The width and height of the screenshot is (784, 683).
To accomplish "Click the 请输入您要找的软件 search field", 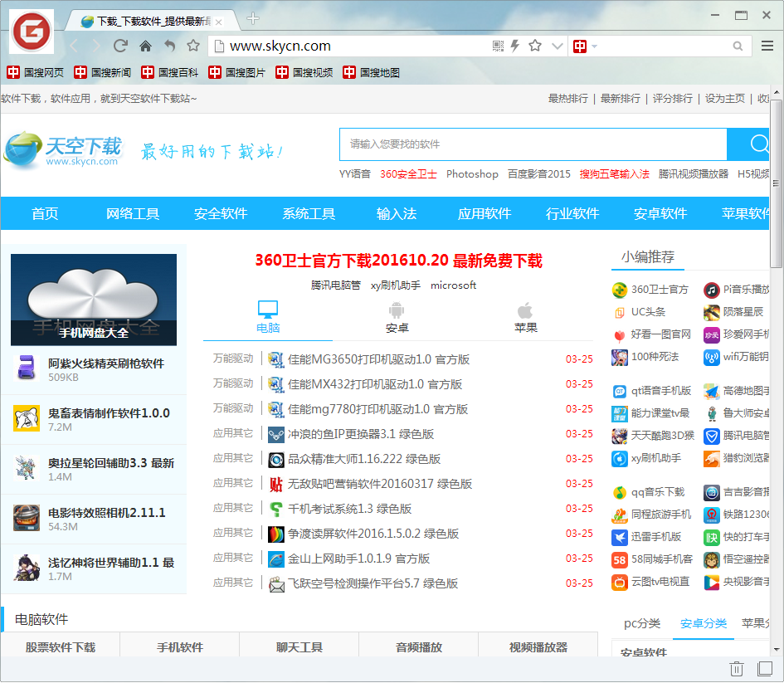I will [x=532, y=144].
